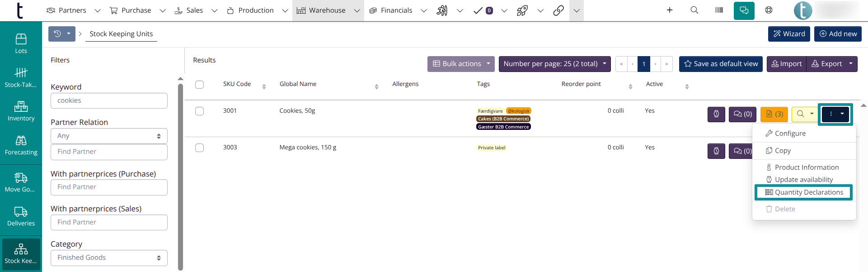868x272 pixels.
Task: Open the Lots sidebar icon
Action: (x=21, y=43)
